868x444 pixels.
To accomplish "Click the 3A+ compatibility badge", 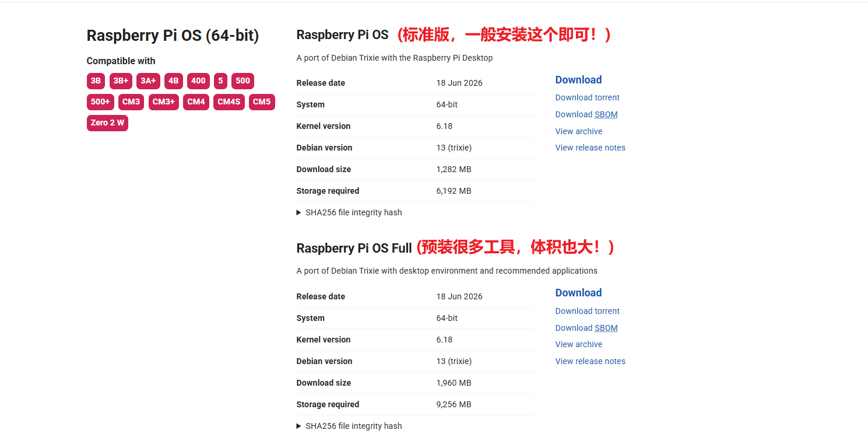I will point(148,81).
